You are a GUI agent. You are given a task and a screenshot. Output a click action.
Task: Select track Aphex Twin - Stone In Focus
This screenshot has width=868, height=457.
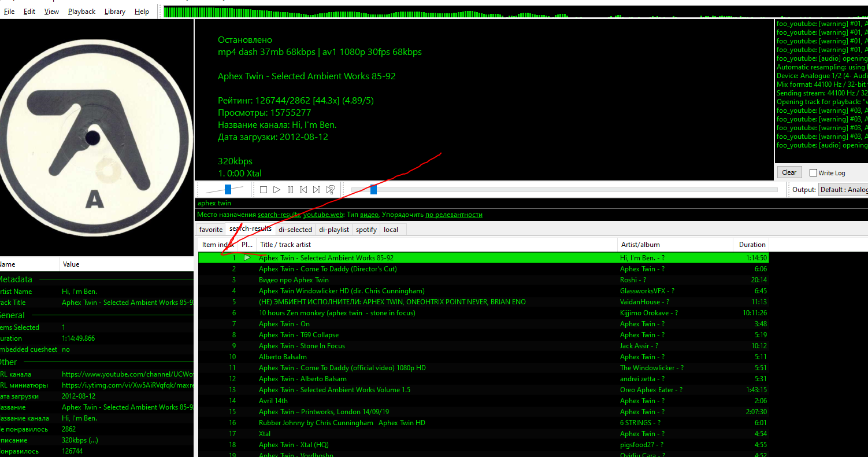[x=483, y=346]
